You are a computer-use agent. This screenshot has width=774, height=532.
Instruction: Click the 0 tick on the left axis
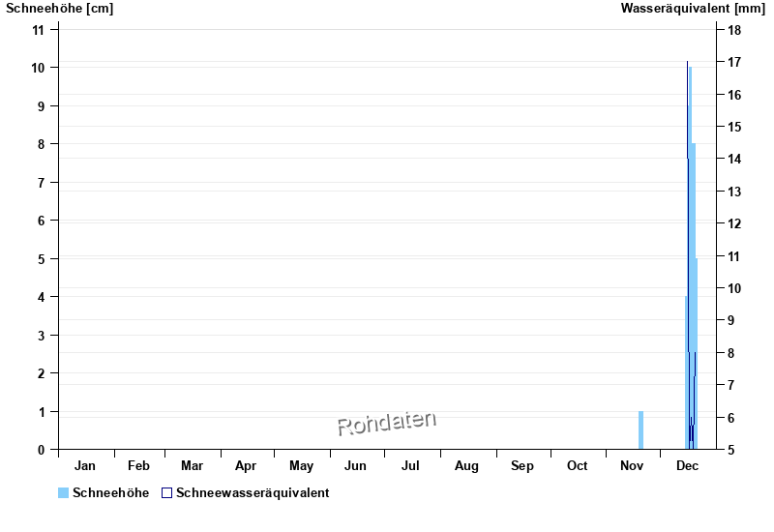tap(42, 450)
